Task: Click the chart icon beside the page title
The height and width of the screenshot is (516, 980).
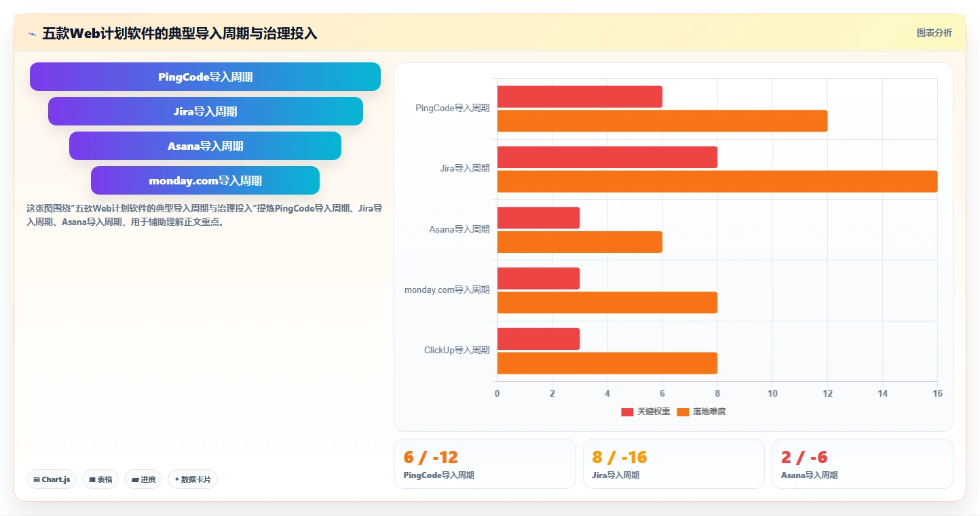Action: click(32, 34)
